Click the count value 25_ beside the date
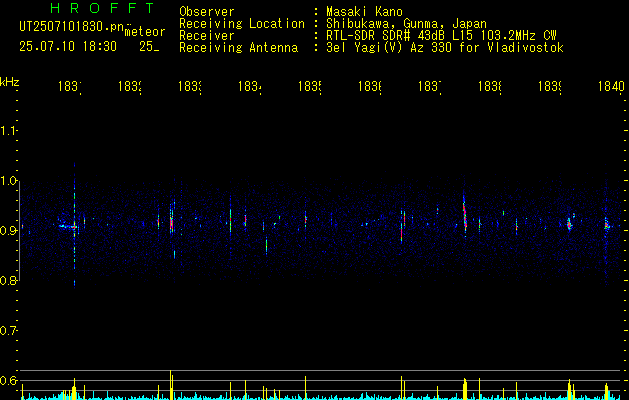Image resolution: width=629 pixels, height=400 pixels. (x=149, y=47)
